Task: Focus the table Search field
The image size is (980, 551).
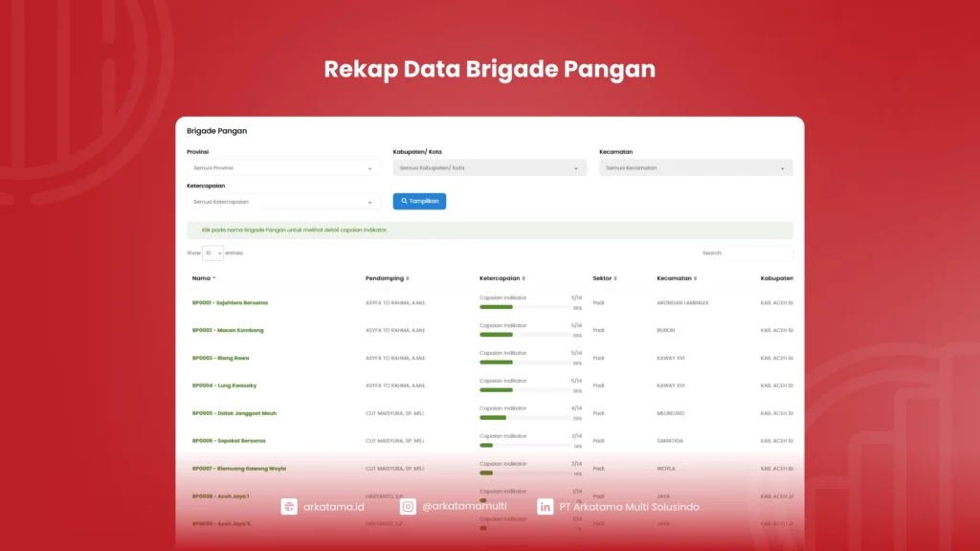Action: coord(759,253)
